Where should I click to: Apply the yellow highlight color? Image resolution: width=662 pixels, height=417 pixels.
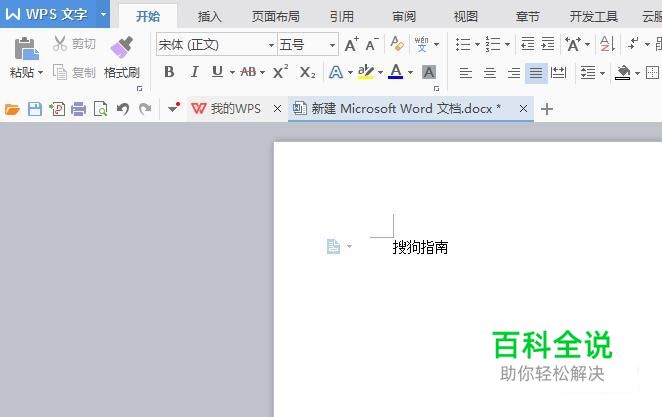[366, 72]
